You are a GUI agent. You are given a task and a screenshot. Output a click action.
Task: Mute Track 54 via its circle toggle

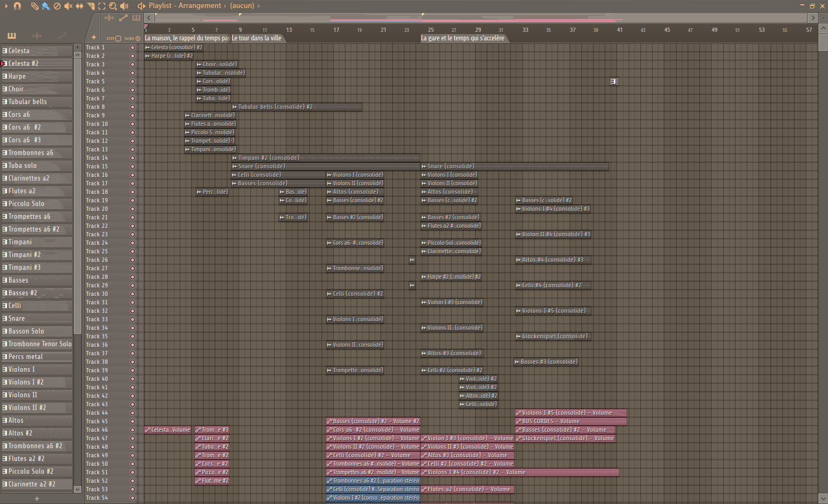[x=132, y=498]
